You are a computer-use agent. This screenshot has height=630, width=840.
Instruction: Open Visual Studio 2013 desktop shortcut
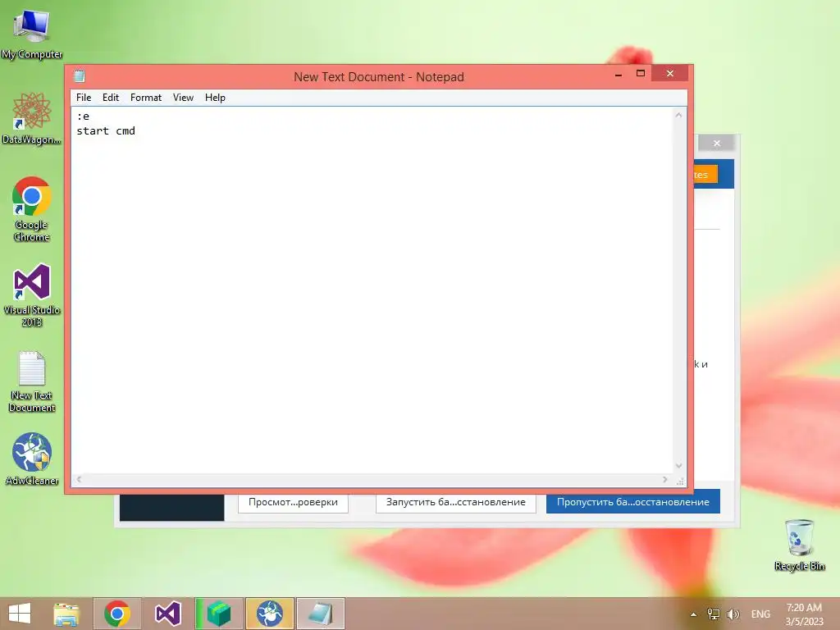[32, 294]
